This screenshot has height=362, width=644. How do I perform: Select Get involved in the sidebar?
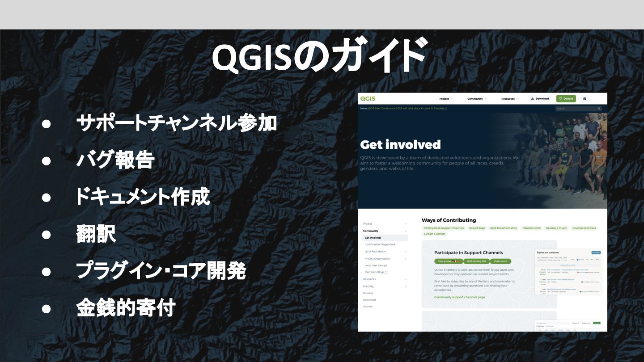pos(385,238)
